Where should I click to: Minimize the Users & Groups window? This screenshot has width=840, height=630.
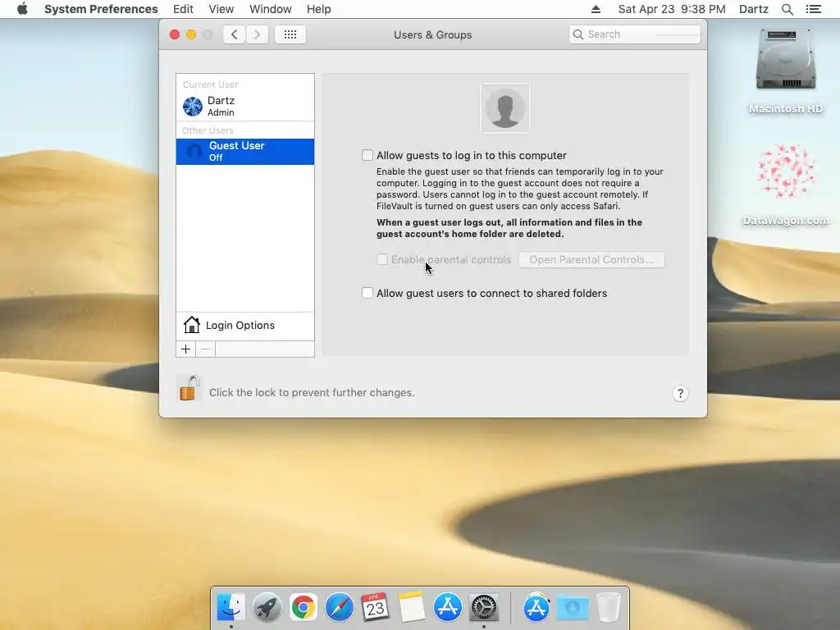(x=191, y=34)
